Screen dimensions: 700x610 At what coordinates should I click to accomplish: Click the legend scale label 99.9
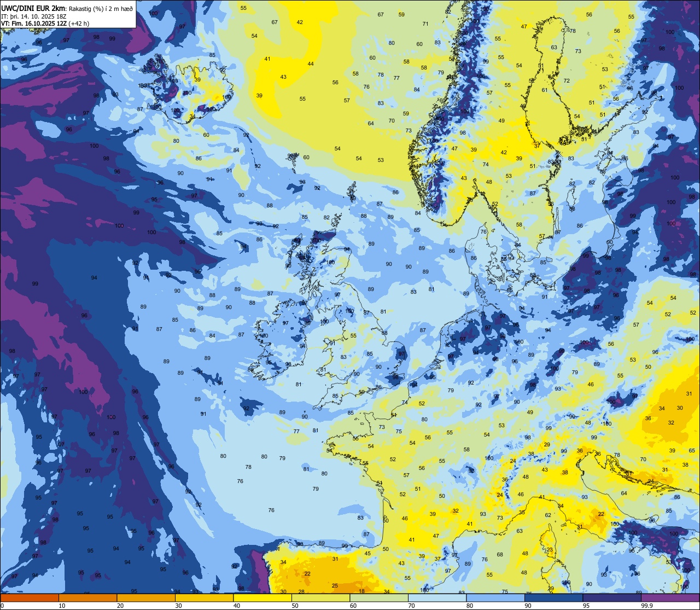[x=647, y=606]
